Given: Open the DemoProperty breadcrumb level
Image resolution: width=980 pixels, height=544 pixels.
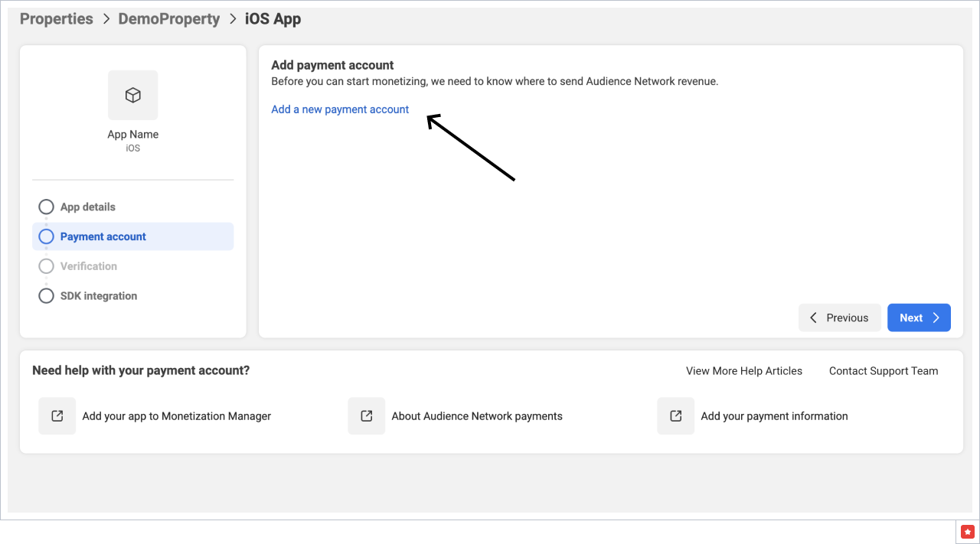Looking at the screenshot, I should [168, 18].
